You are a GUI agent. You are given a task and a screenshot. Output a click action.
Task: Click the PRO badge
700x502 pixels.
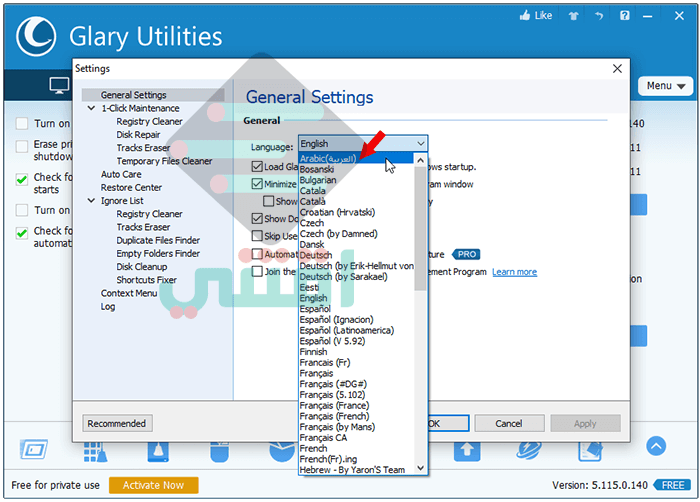click(466, 255)
